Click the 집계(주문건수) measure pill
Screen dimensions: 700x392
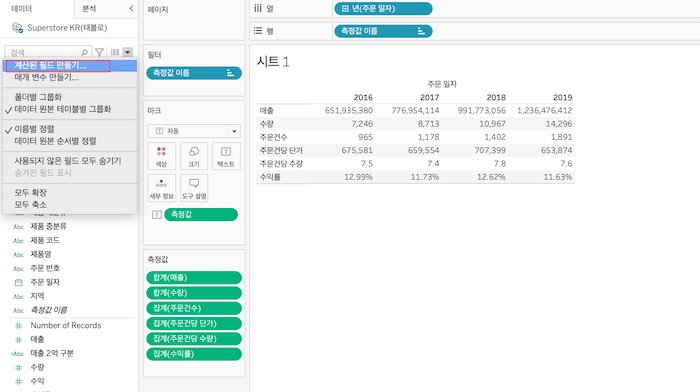click(x=194, y=308)
